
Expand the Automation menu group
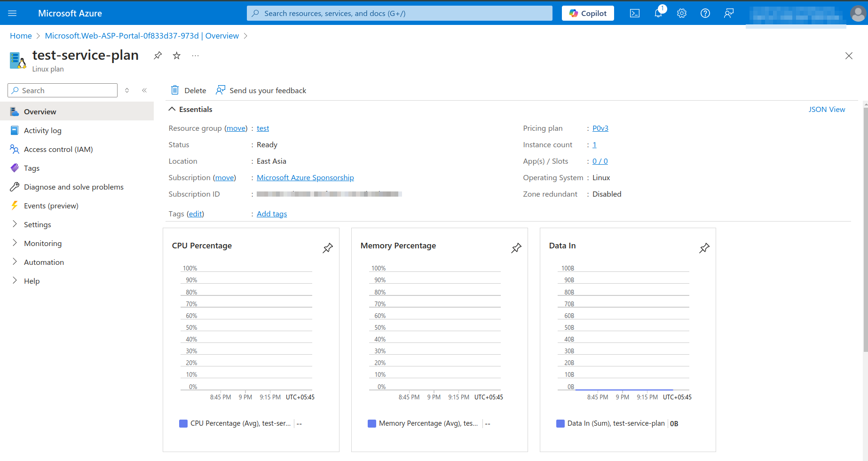[x=15, y=262]
